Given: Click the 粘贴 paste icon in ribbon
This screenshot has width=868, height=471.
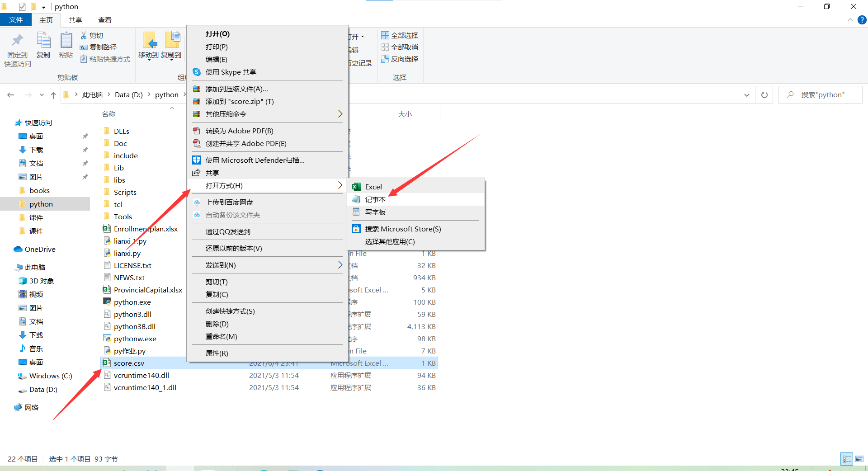Looking at the screenshot, I should point(66,40).
